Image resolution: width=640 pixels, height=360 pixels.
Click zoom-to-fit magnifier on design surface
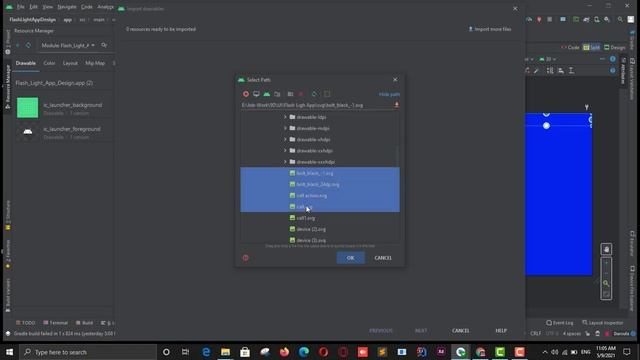pyautogui.click(x=606, y=283)
